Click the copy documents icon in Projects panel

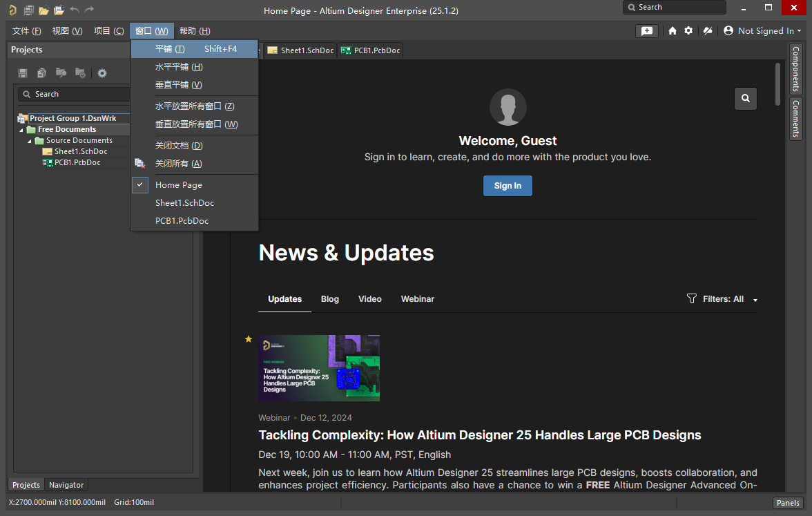click(x=42, y=73)
